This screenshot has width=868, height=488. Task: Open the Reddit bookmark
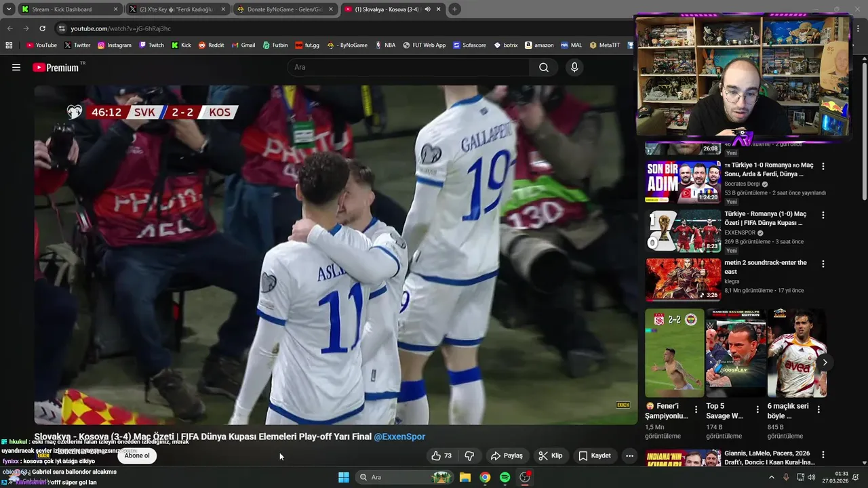[x=211, y=45]
